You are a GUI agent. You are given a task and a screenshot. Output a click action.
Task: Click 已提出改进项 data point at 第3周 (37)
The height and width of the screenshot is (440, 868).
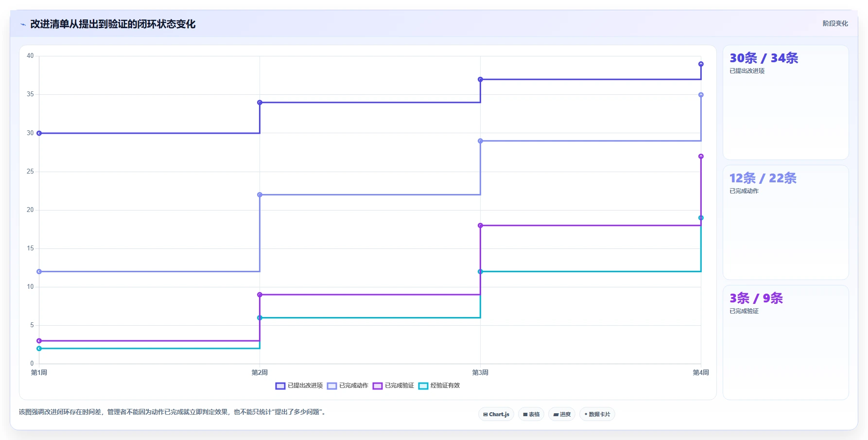pos(480,79)
